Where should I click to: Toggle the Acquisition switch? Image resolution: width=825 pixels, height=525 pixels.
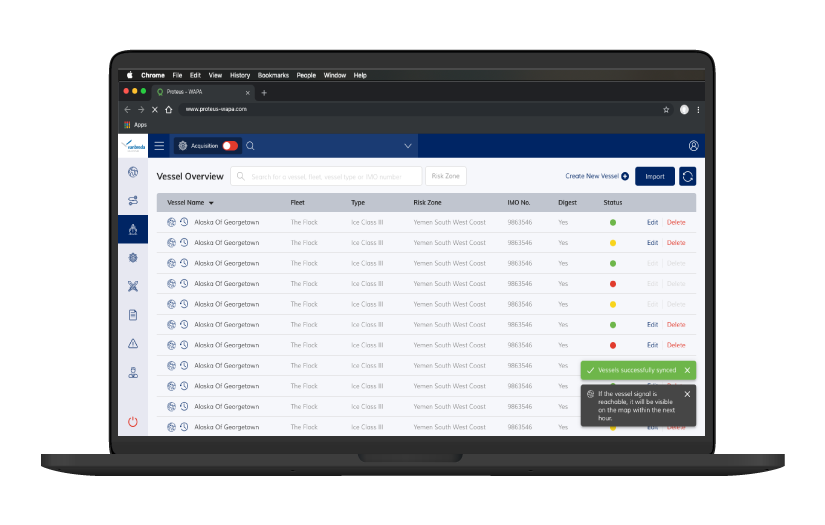(230, 146)
